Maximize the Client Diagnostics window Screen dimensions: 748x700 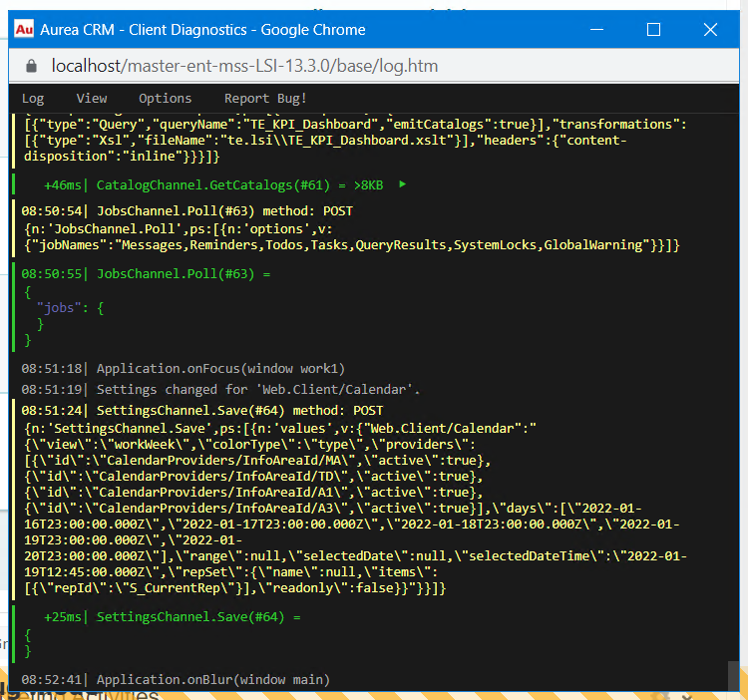coord(653,30)
